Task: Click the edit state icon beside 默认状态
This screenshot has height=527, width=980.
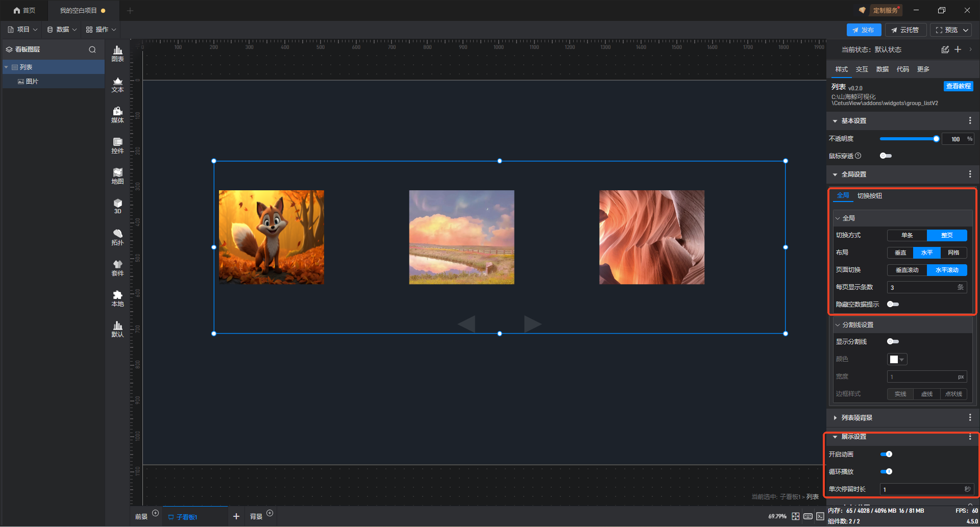Action: coord(945,49)
